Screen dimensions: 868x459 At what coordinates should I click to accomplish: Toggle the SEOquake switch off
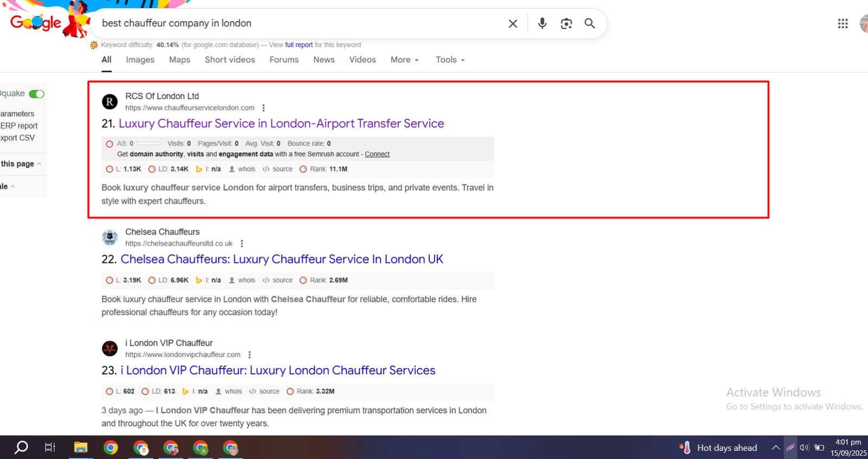(x=36, y=94)
